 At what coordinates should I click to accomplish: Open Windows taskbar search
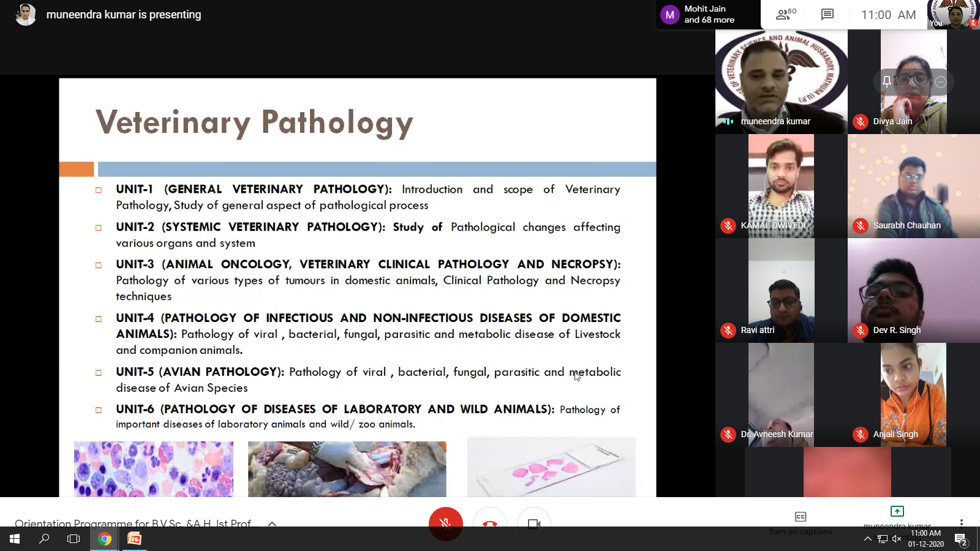click(x=44, y=539)
